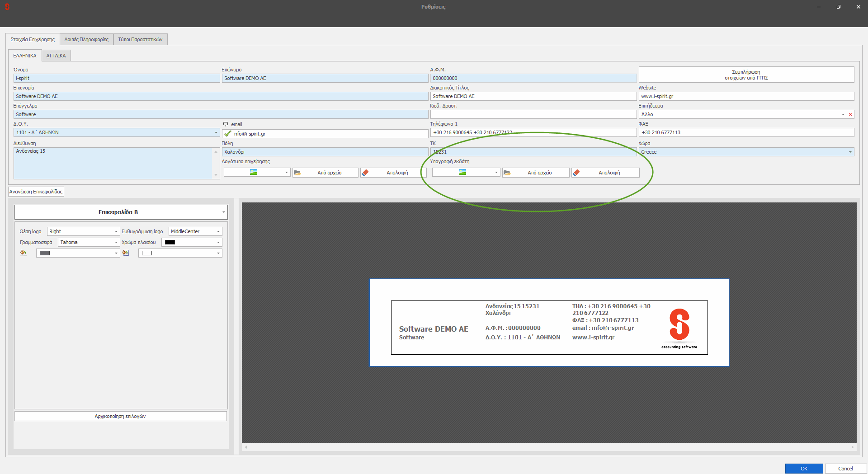
Task: Click the business logo image picker icon
Action: tap(254, 173)
